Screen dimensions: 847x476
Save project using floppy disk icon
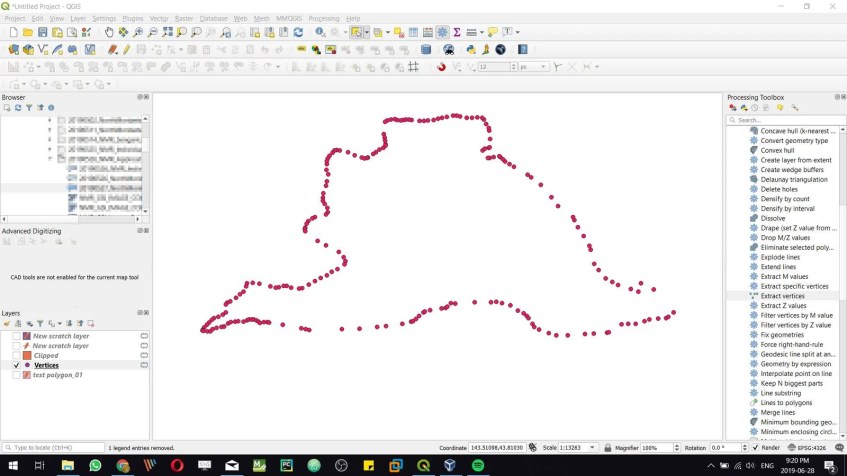click(x=42, y=32)
